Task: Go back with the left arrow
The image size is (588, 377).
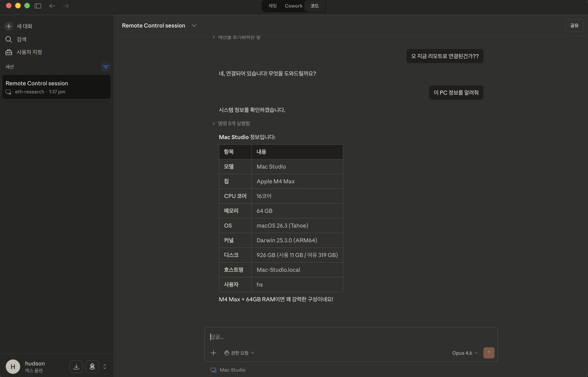Action: point(52,6)
